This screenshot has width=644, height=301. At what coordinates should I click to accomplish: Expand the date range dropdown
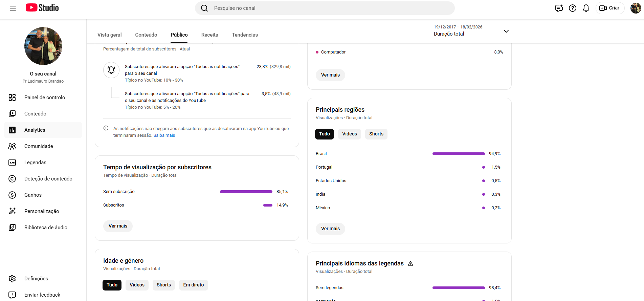506,31
